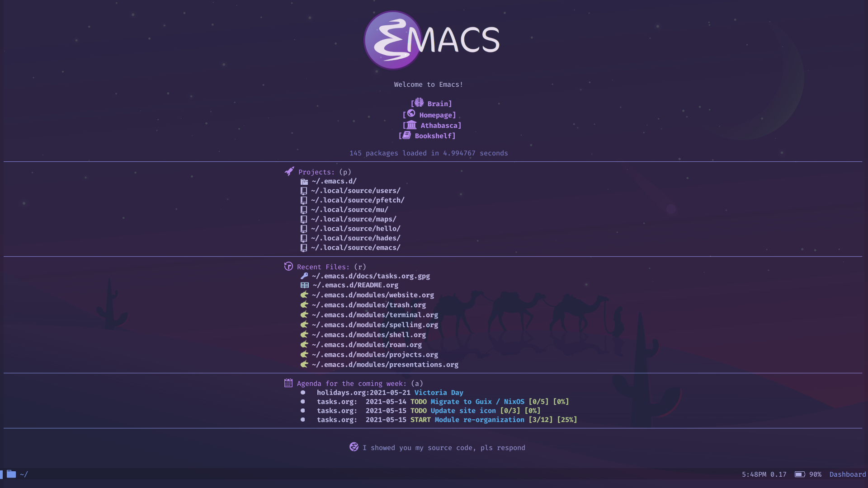
Task: Click the source code smiley icon
Action: (x=352, y=447)
